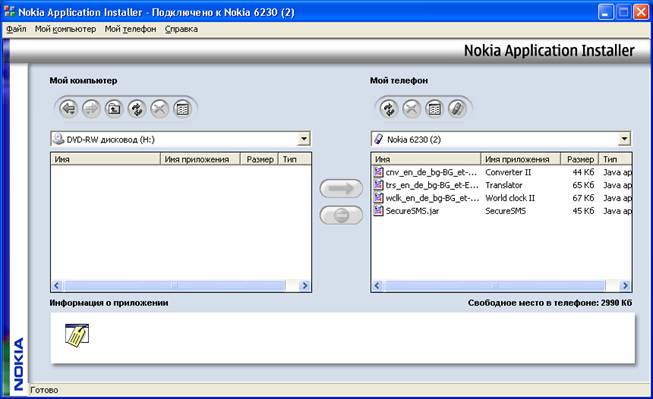Click the phone connection icon in toolbar
This screenshot has height=399, width=653.
(457, 109)
